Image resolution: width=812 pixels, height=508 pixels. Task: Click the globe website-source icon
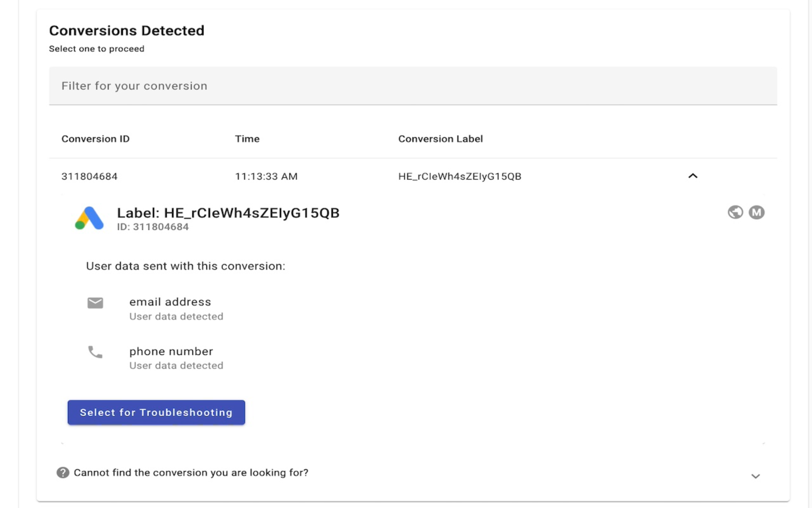[x=735, y=213]
